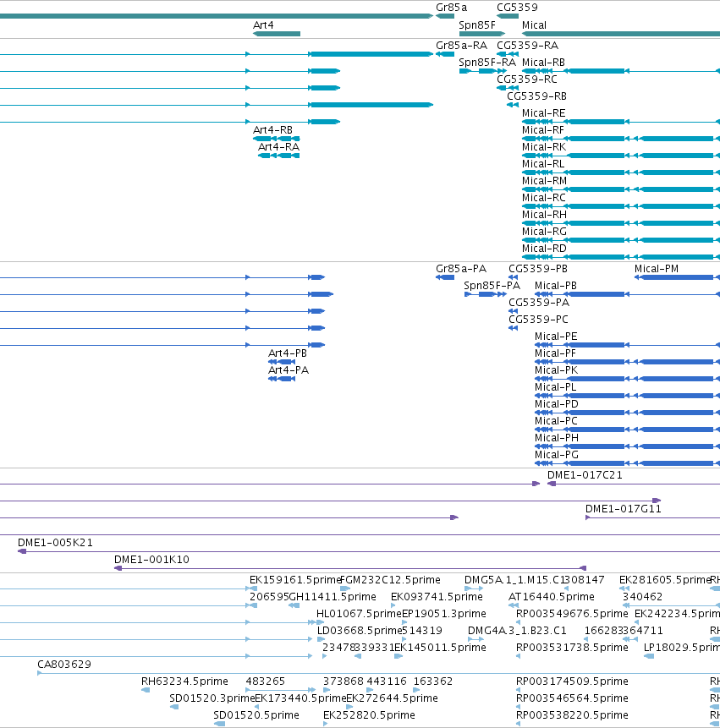This screenshot has height=728, width=720.
Task: Select the AT16440.5prime EST label
Action: coord(552,597)
